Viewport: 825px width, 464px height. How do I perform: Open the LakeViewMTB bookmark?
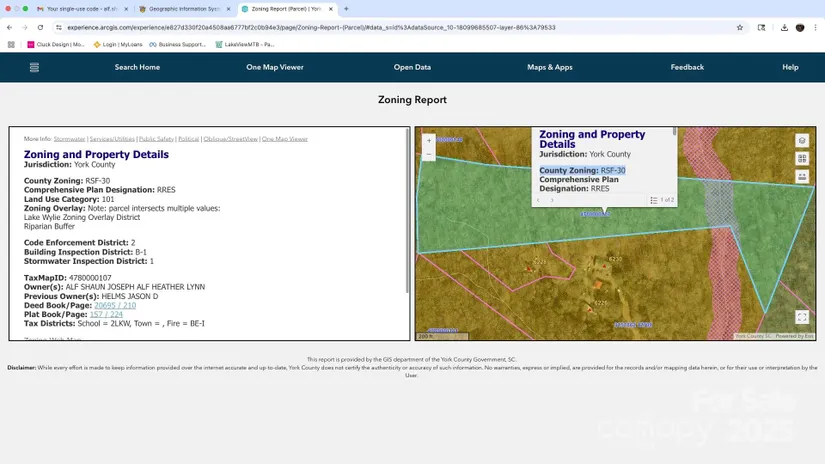245,45
